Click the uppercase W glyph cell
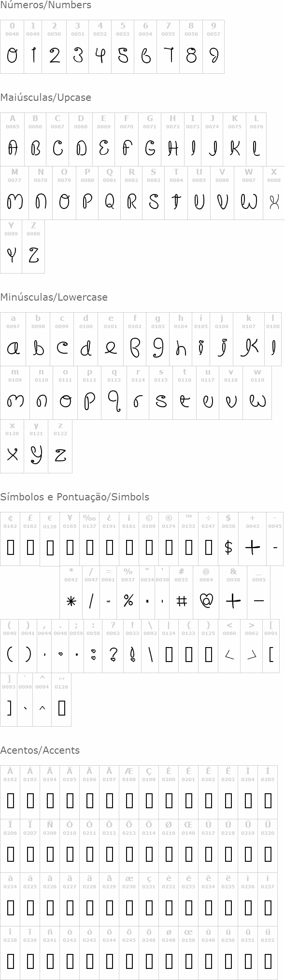Viewport: 285px width, 980px height. point(249,193)
